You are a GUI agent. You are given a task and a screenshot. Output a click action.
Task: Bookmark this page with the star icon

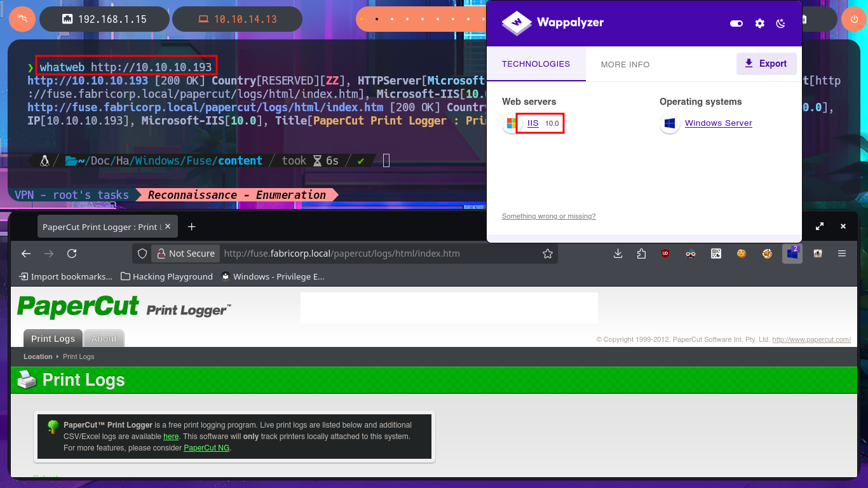(547, 254)
